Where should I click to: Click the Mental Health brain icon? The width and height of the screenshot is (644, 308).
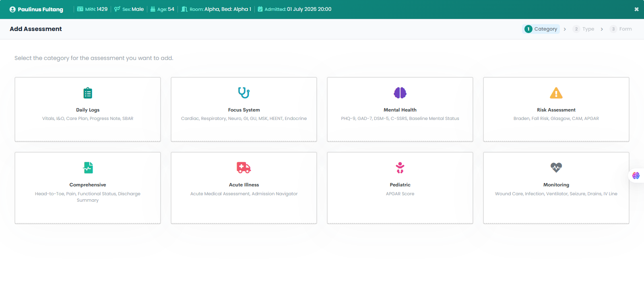pos(400,93)
